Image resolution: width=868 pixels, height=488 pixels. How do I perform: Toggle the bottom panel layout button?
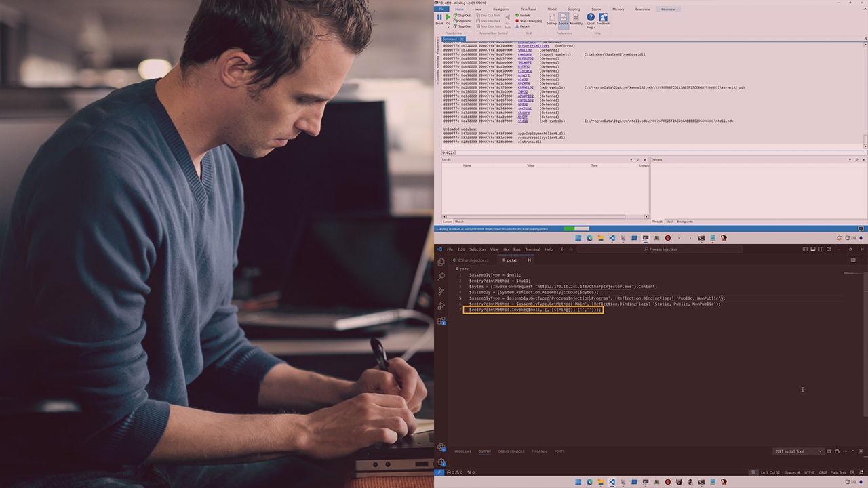click(x=813, y=249)
